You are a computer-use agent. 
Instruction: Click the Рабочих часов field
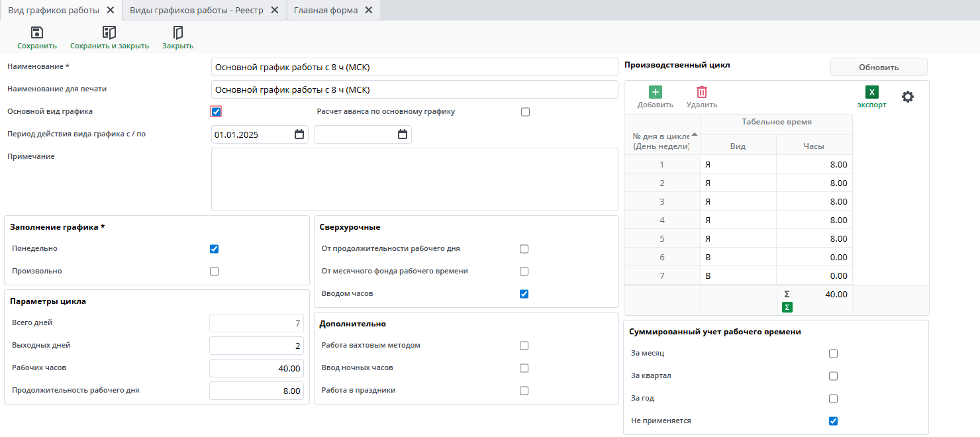pyautogui.click(x=256, y=368)
